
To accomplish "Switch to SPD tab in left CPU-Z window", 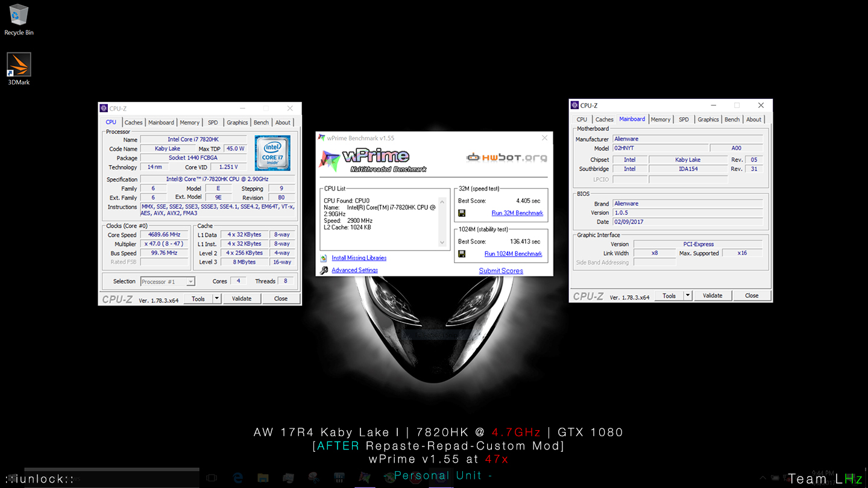I will pyautogui.click(x=213, y=122).
